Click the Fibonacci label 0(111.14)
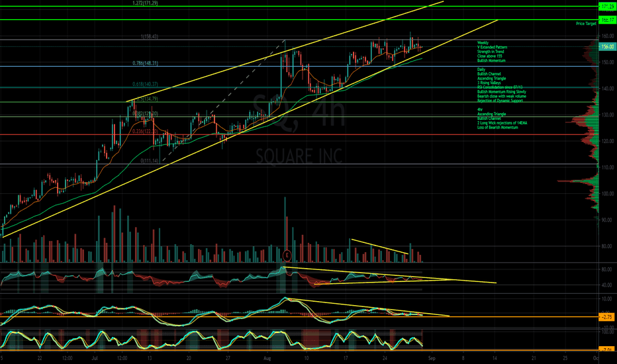 (150, 161)
